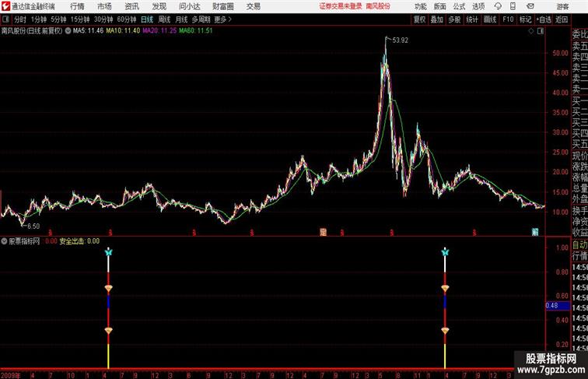Click the 多股 multi-stock button
This screenshot has height=379, width=588.
click(x=454, y=19)
